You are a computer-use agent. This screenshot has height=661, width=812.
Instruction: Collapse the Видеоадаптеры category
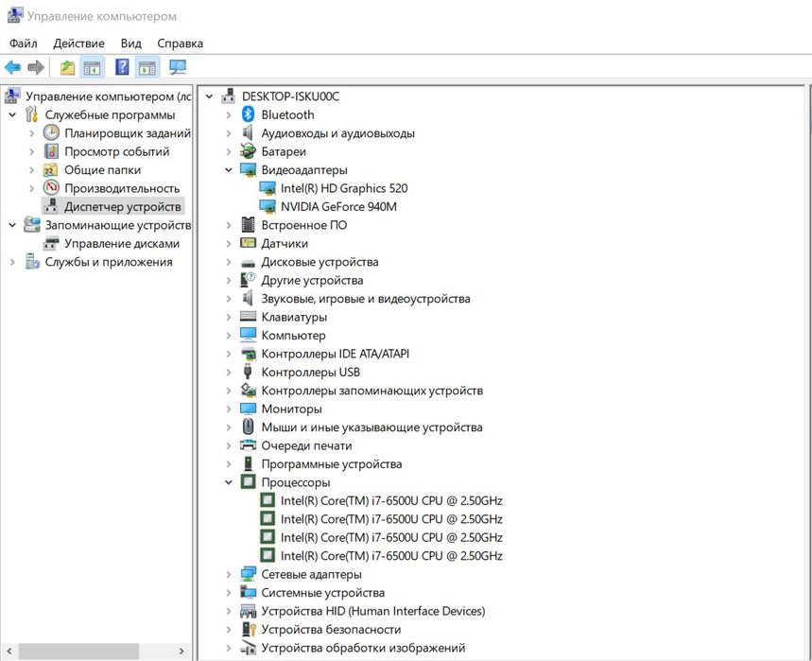pyautogui.click(x=229, y=170)
